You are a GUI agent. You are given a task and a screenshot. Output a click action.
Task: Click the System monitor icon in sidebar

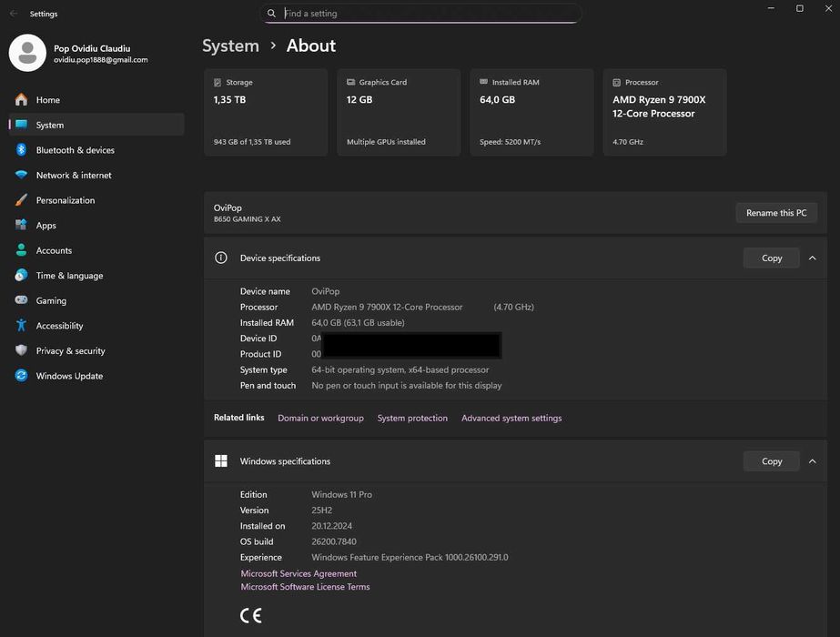[22, 125]
